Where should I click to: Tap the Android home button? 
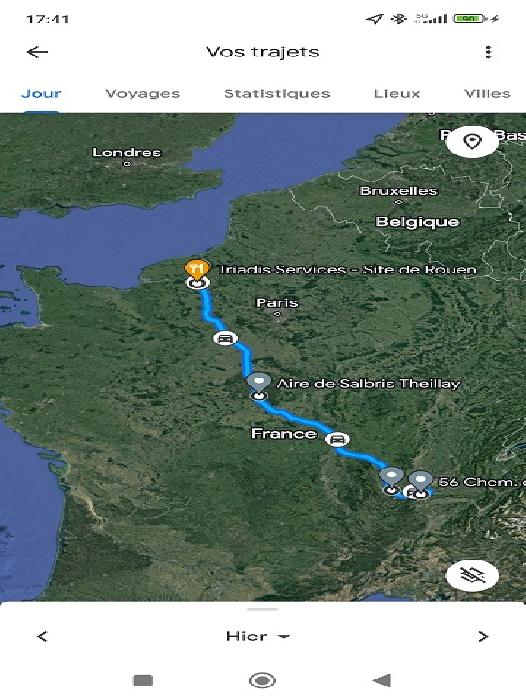pos(262,680)
